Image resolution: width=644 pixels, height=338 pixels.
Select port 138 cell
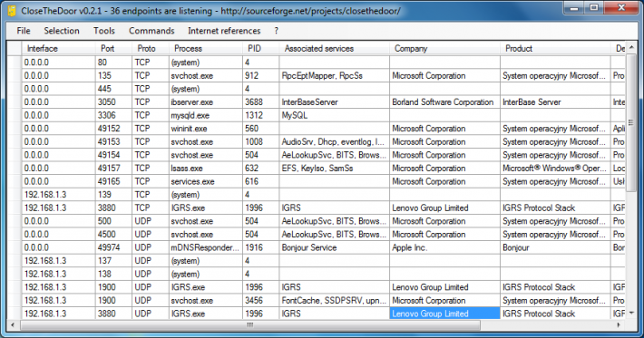click(113, 274)
